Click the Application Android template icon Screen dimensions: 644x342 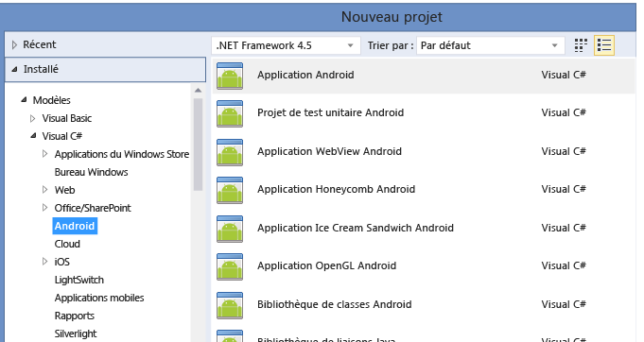point(230,76)
